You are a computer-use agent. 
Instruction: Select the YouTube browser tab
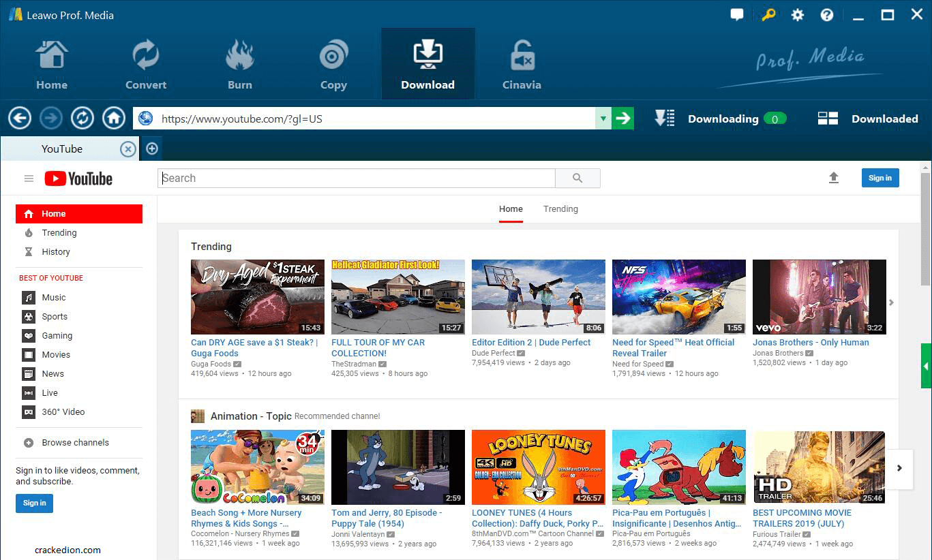point(70,149)
